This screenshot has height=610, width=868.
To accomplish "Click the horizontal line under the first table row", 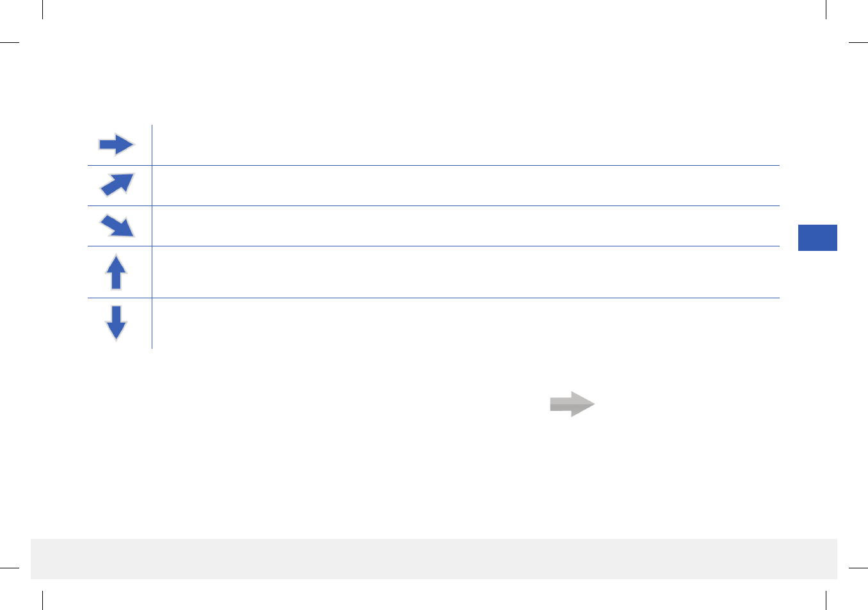I will tap(433, 165).
